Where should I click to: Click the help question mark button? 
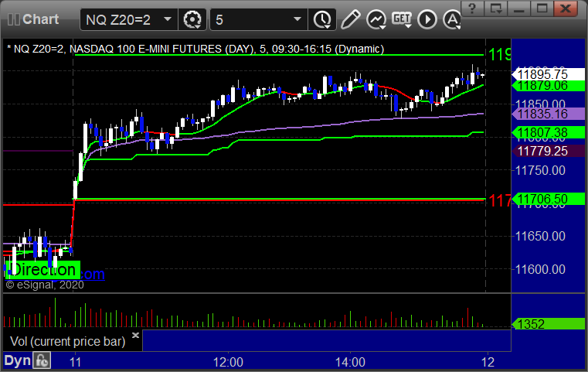472,9
